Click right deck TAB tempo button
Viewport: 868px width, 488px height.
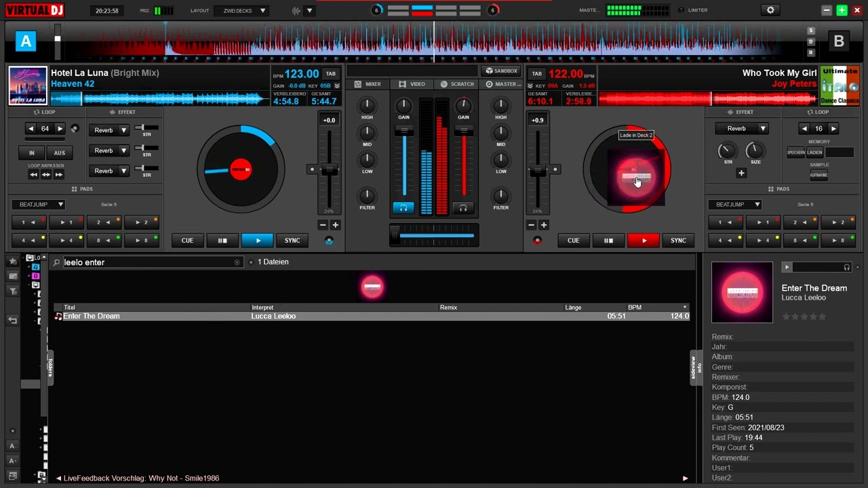pyautogui.click(x=536, y=74)
